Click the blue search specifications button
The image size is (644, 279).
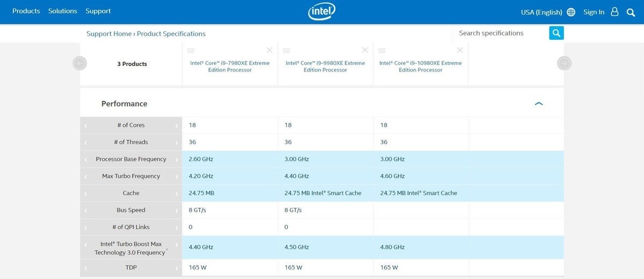[556, 33]
